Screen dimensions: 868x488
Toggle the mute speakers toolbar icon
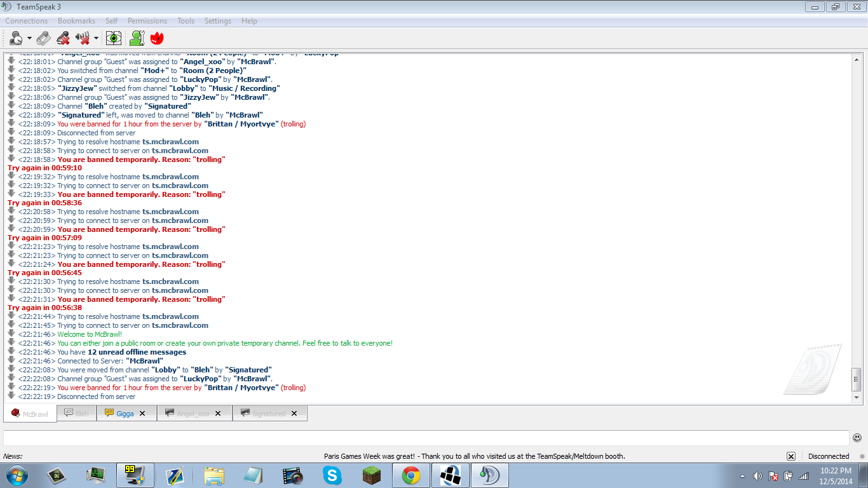[83, 38]
